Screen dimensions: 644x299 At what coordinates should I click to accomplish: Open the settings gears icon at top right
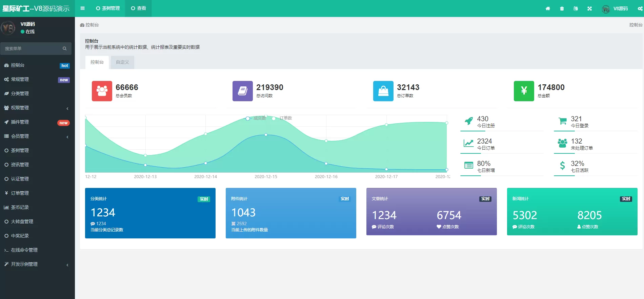pyautogui.click(x=640, y=8)
